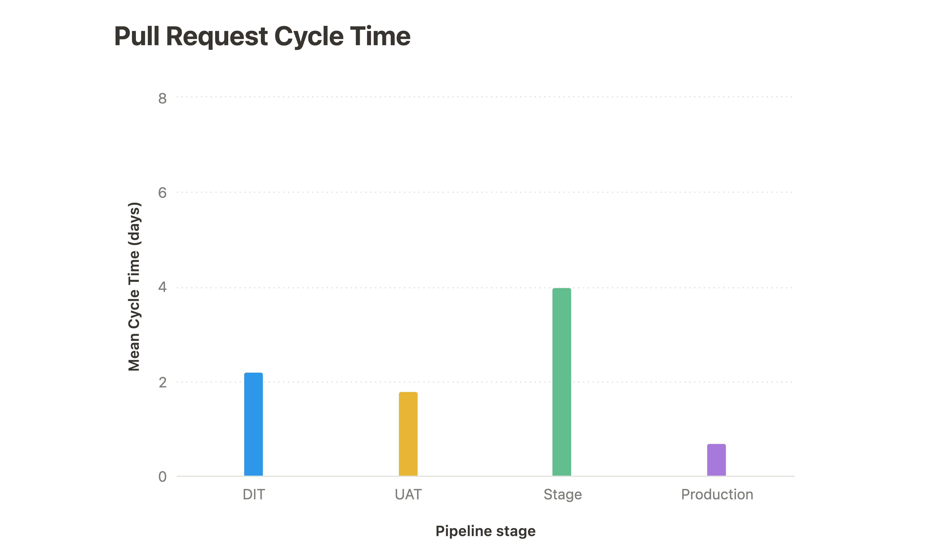Click the Production x-axis label
The height and width of the screenshot is (560, 935).
coord(717,494)
